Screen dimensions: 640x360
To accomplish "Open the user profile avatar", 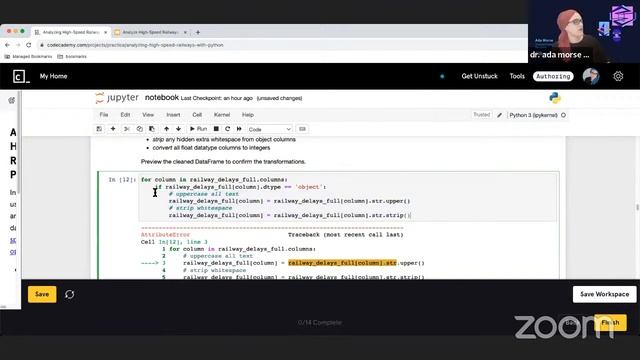I will click(x=591, y=76).
